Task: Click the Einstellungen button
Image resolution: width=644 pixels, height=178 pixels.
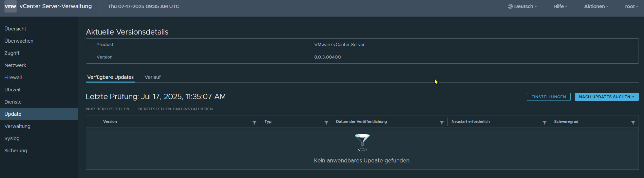Action: pos(548,97)
